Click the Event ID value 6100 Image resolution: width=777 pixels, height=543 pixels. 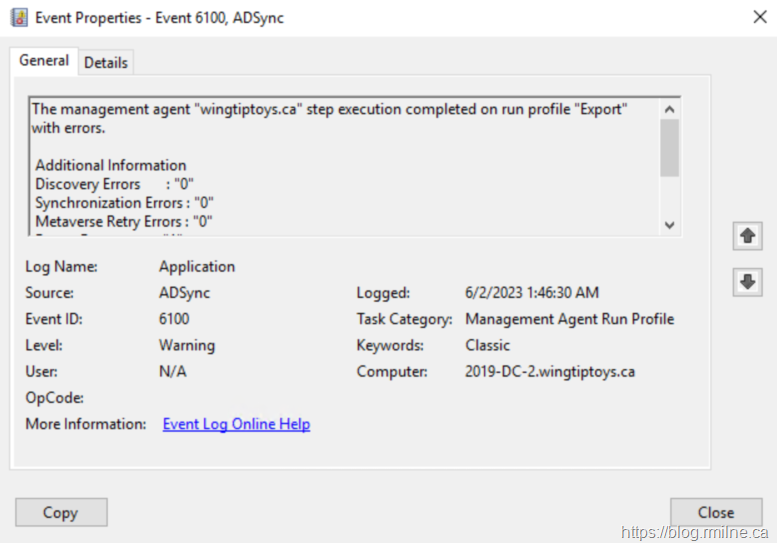(x=174, y=319)
